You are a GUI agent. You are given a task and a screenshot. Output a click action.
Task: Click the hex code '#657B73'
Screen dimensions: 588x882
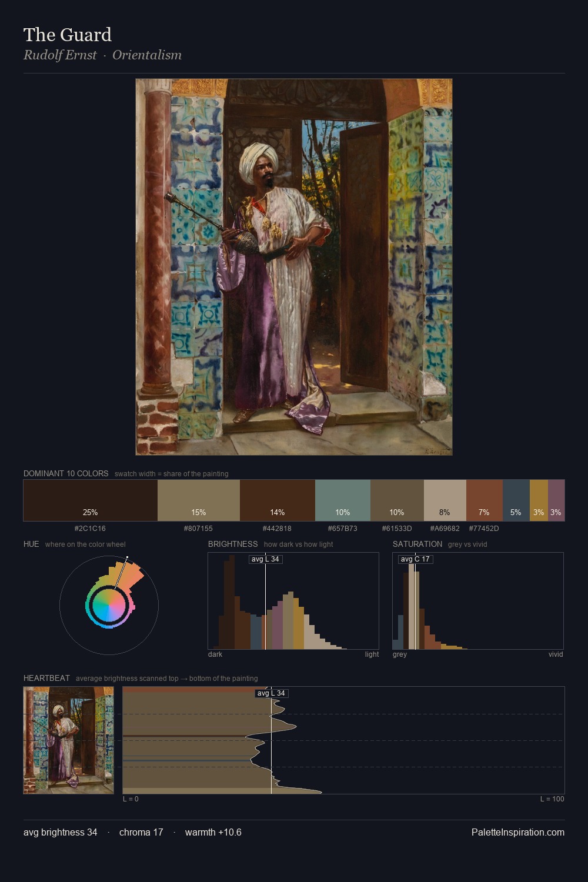pyautogui.click(x=343, y=529)
